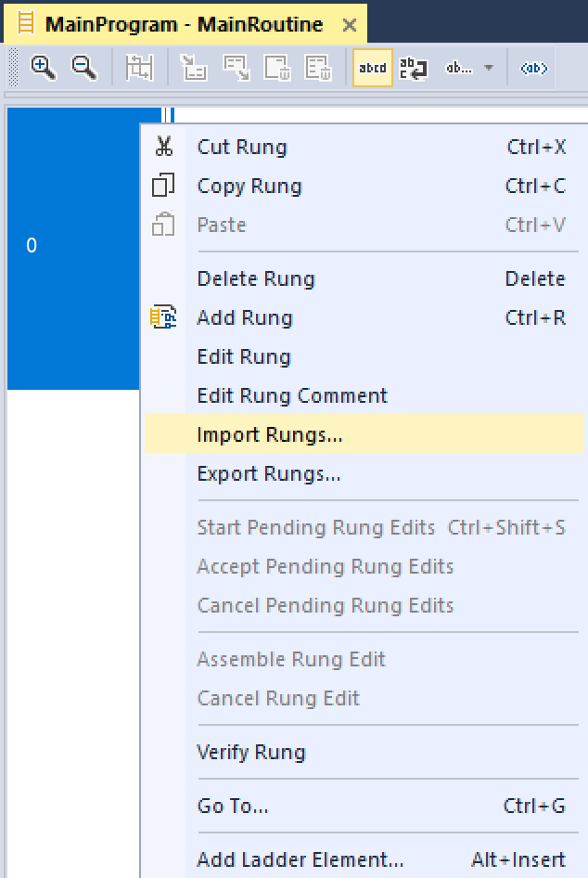
Task: Select Edit Rung menu entry
Action: tap(244, 356)
